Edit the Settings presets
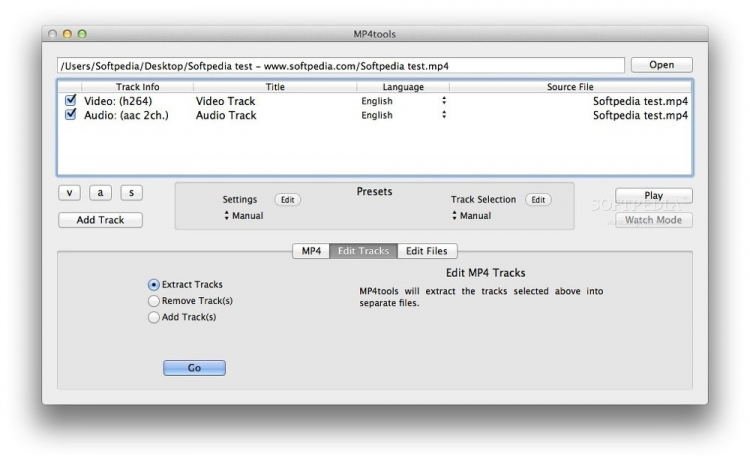This screenshot has width=750, height=463. point(287,200)
